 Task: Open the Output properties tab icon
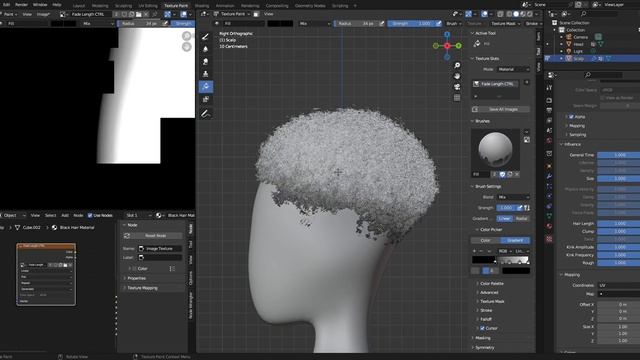point(549,111)
